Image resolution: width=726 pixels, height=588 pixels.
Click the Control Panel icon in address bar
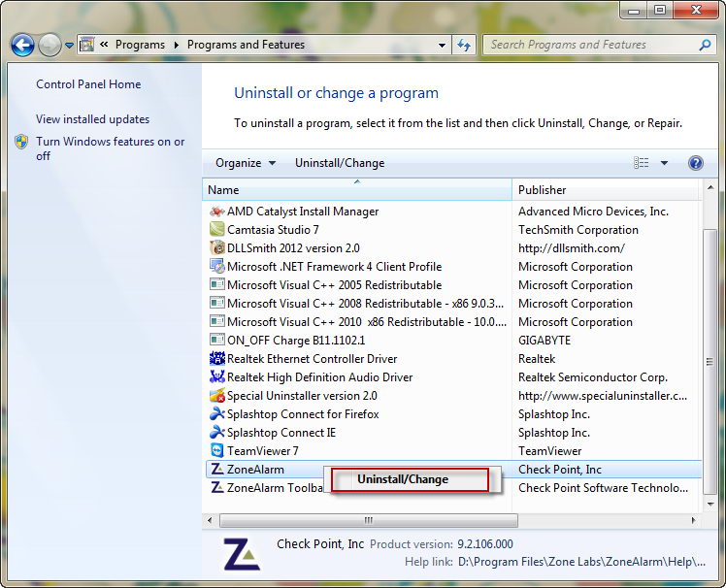tap(86, 45)
